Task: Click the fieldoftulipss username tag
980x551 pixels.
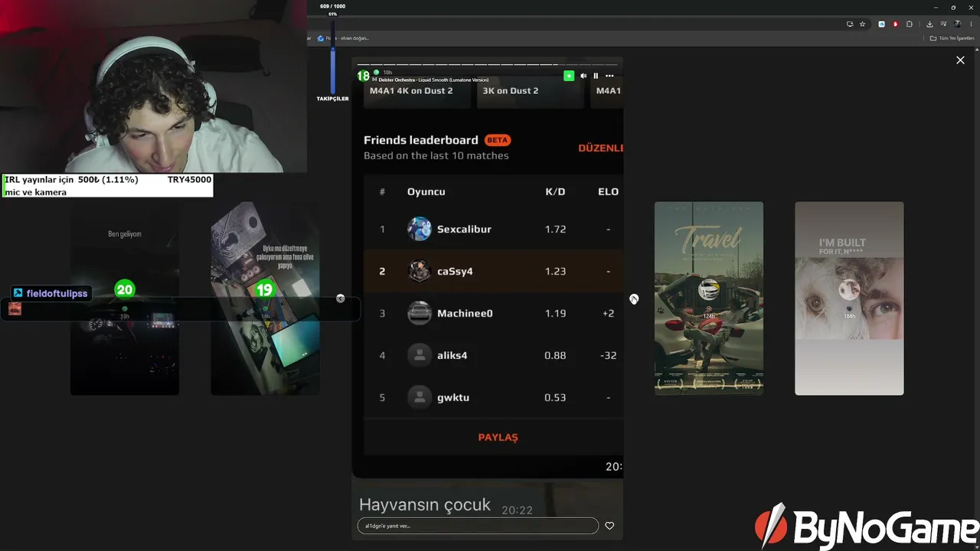Action: pos(51,293)
